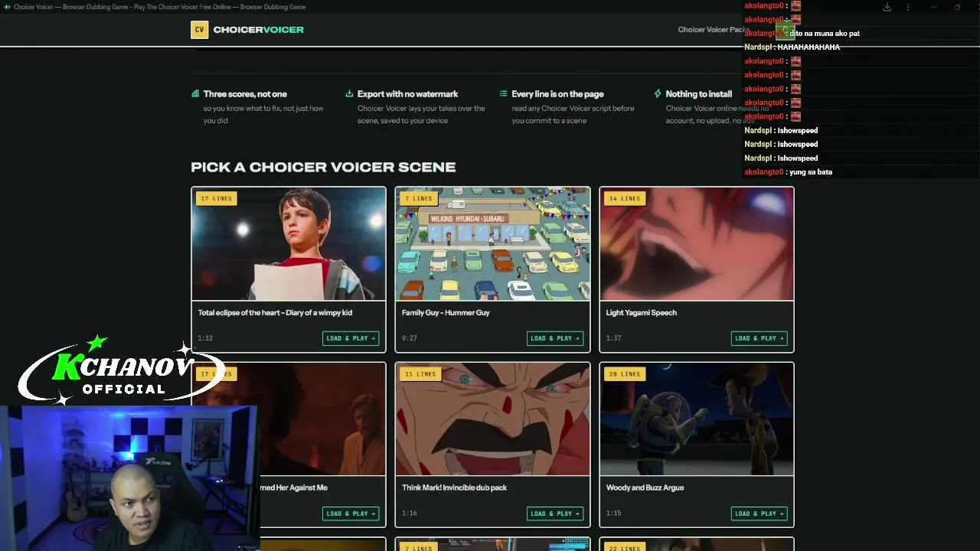This screenshot has height=551, width=980.
Task: Load & Play the Think Mark Invincible dub pack
Action: pyautogui.click(x=555, y=514)
